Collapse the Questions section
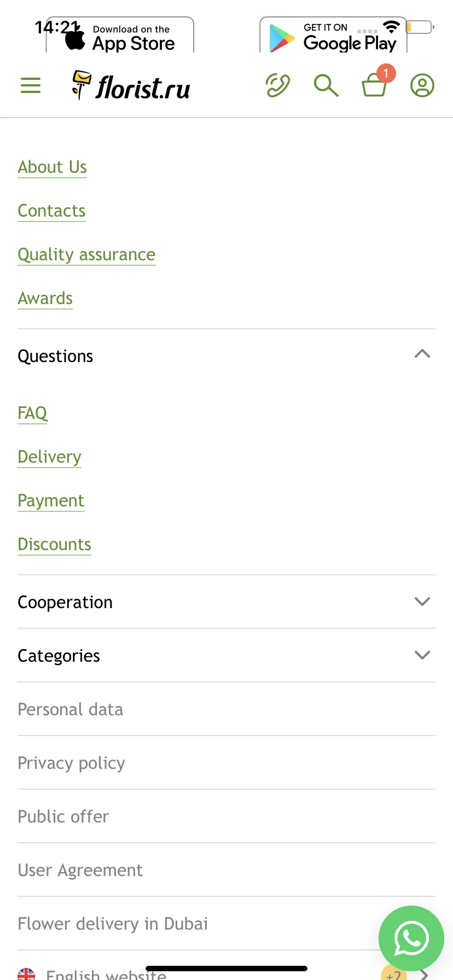 [x=226, y=356]
